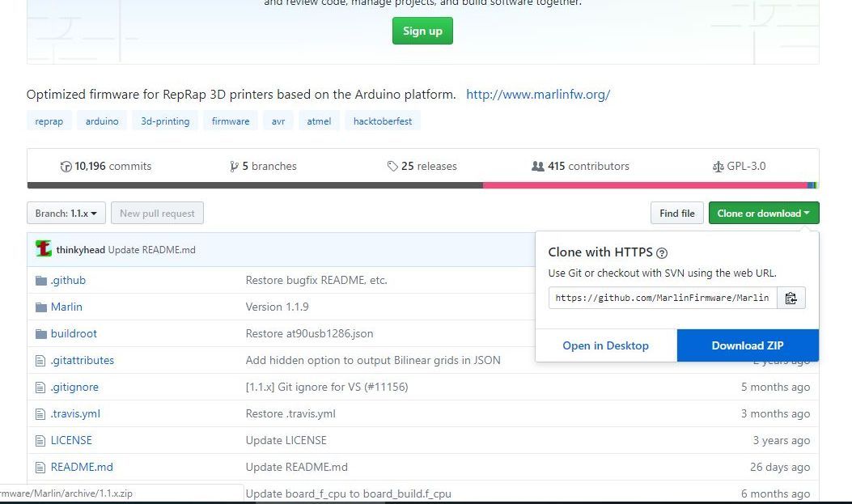Screen dimensions: 852x504
Task: Open the 10,196 commits tab
Action: coord(106,167)
